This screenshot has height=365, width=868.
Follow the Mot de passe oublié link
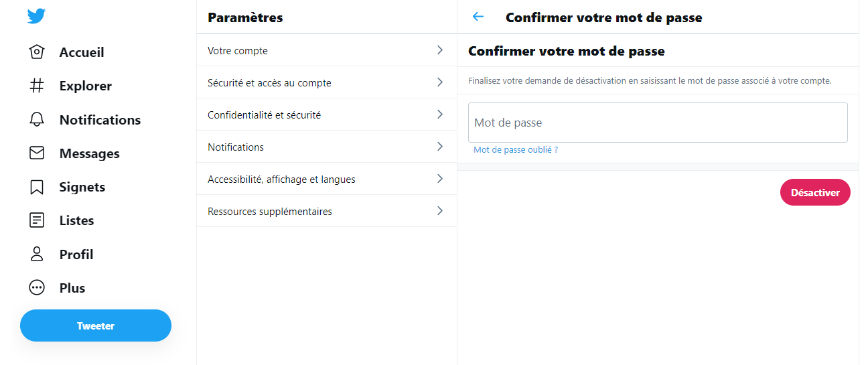516,150
